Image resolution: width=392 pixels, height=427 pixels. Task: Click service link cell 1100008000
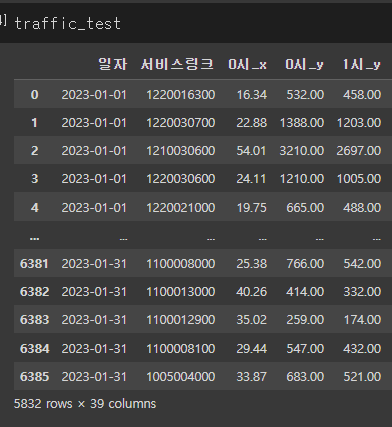pos(181,264)
